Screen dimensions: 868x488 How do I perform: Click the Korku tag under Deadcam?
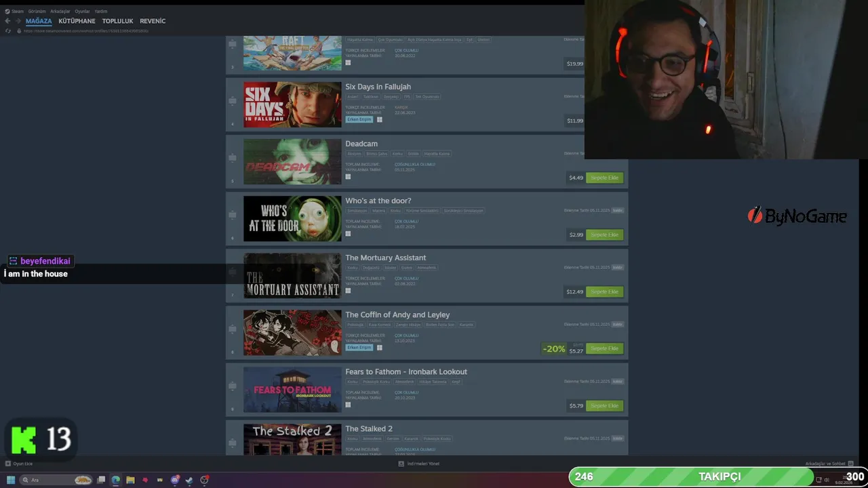pos(397,154)
